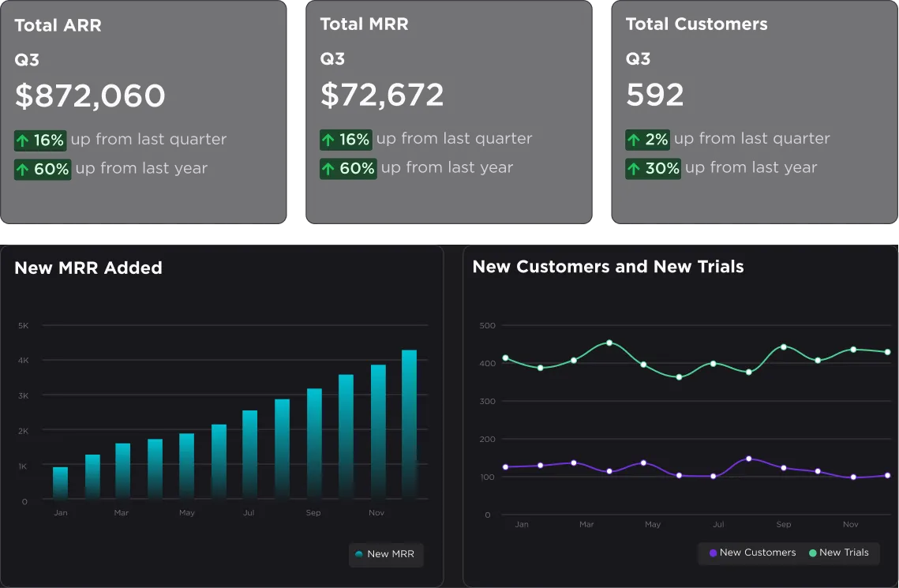This screenshot has width=899, height=588.
Task: Click the Sep label in New MRR chart
Action: tap(313, 513)
